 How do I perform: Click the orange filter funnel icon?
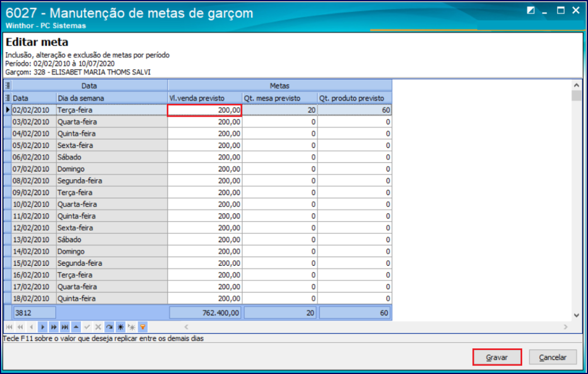pos(143,327)
